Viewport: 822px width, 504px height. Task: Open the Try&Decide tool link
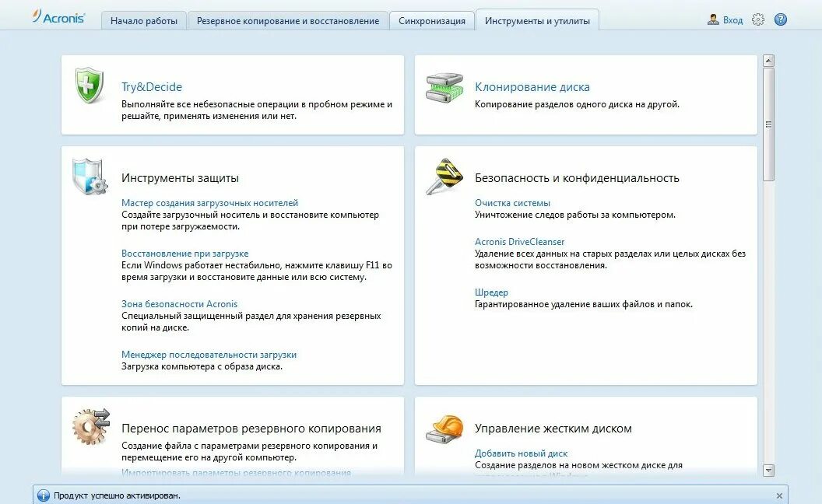[152, 87]
